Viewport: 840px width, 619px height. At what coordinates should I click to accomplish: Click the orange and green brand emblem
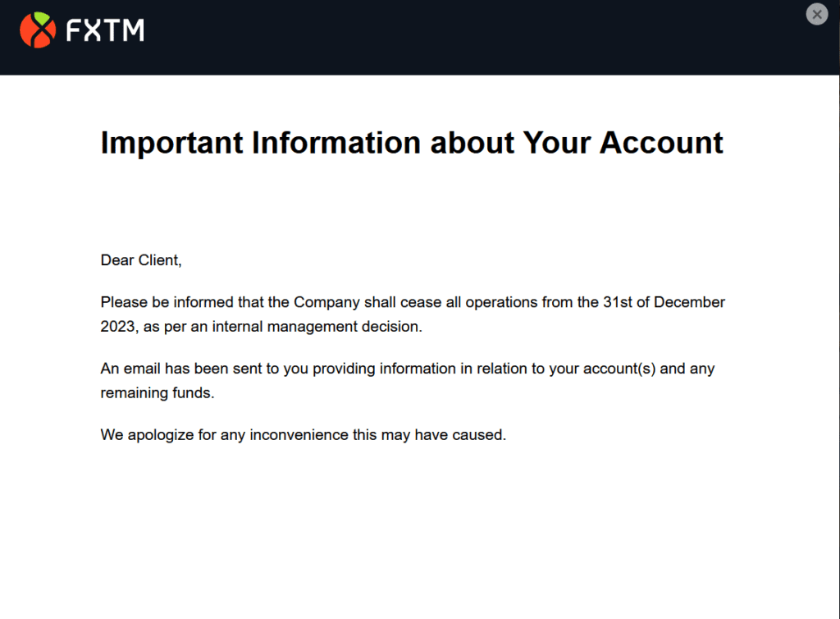(39, 30)
